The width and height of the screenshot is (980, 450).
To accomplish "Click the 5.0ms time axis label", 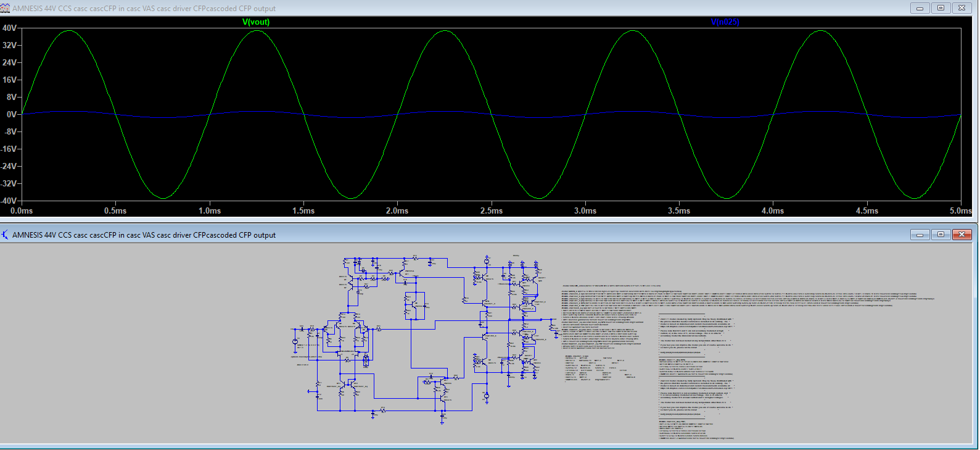I will click(x=960, y=210).
